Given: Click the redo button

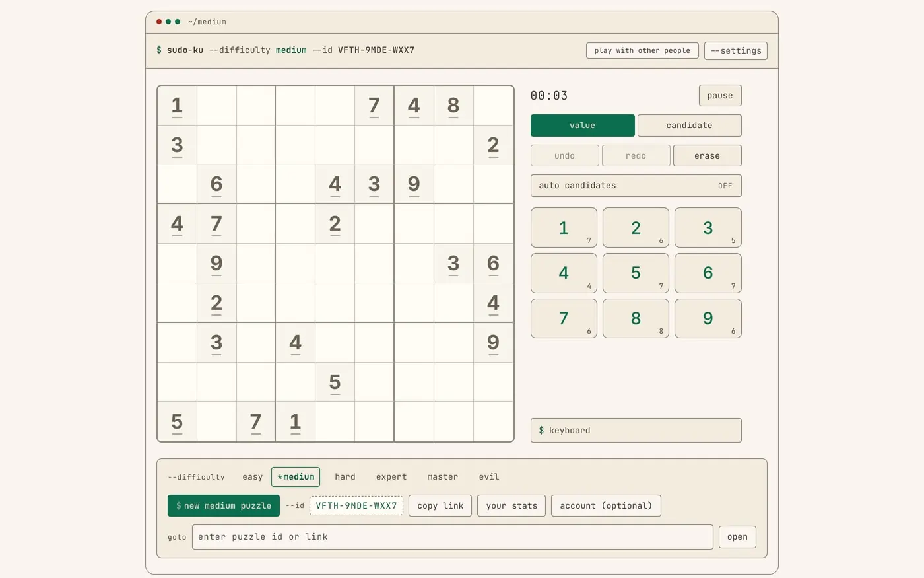Looking at the screenshot, I should click(636, 156).
